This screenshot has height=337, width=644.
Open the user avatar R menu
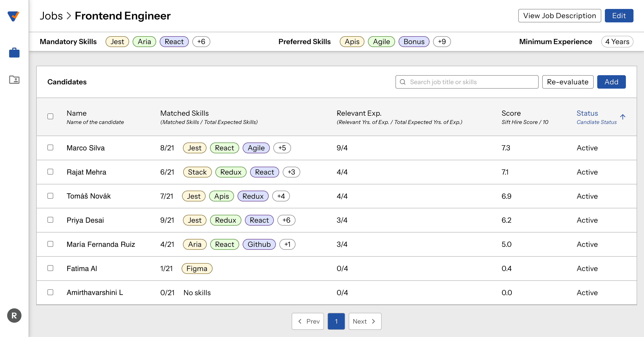pyautogui.click(x=14, y=316)
